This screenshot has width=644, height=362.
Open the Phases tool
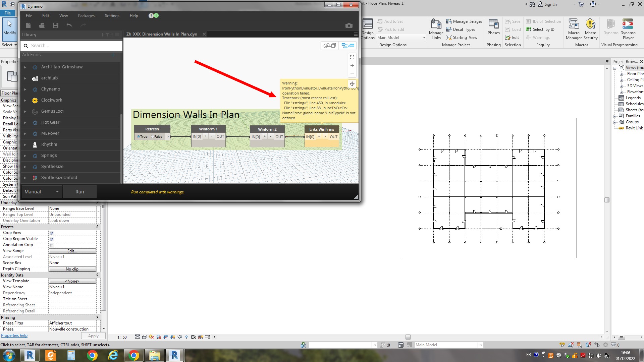click(x=493, y=27)
